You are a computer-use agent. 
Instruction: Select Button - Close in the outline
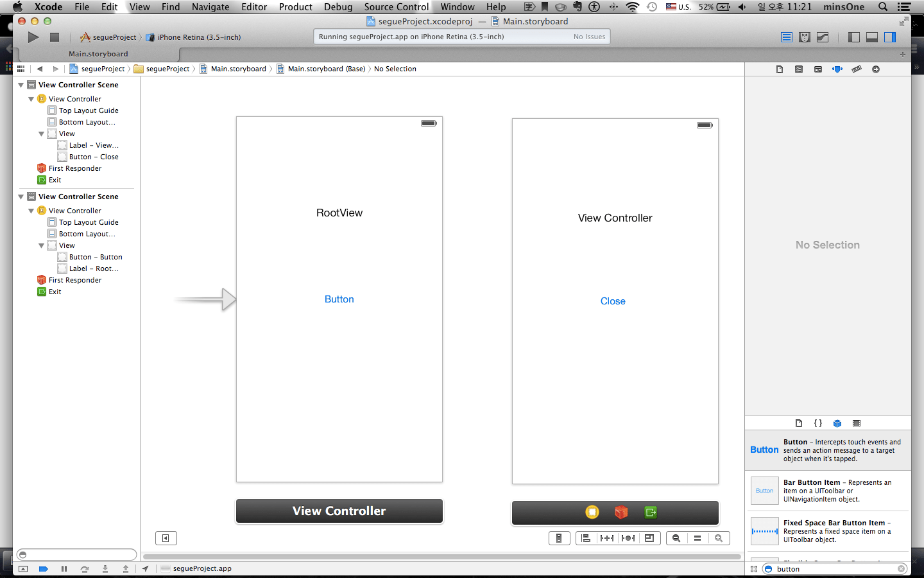(x=94, y=157)
